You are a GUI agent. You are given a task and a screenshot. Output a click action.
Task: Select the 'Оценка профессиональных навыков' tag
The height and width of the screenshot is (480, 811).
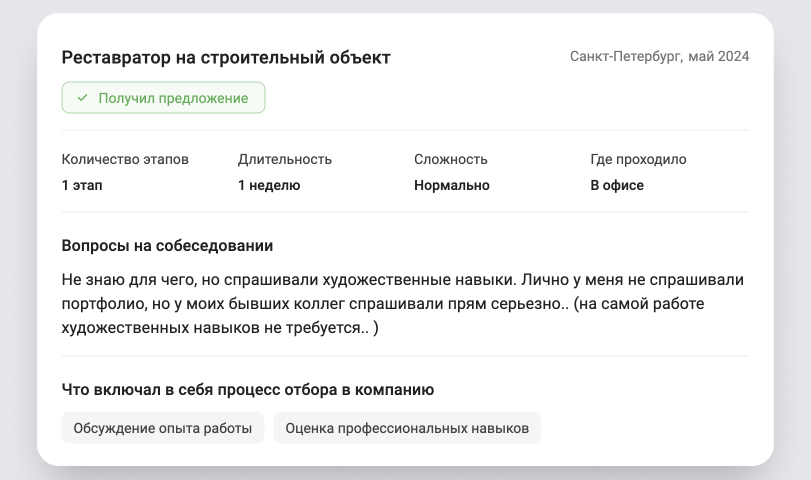click(407, 428)
